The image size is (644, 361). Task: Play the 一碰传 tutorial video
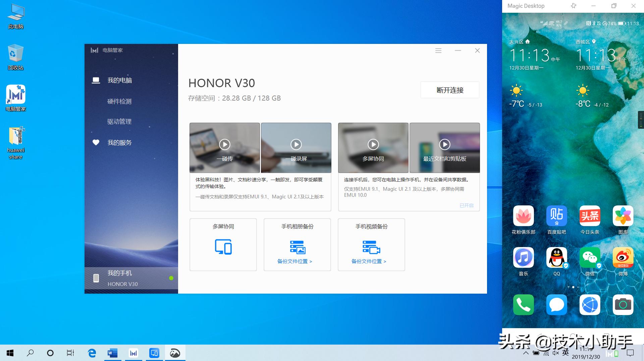[225, 144]
